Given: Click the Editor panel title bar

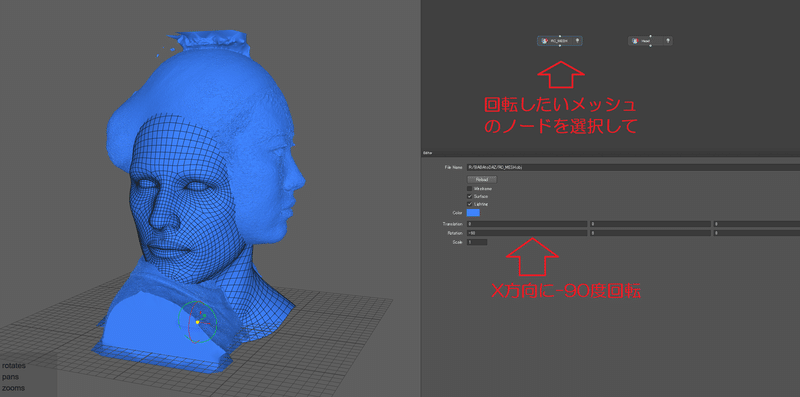Looking at the screenshot, I should [x=610, y=153].
